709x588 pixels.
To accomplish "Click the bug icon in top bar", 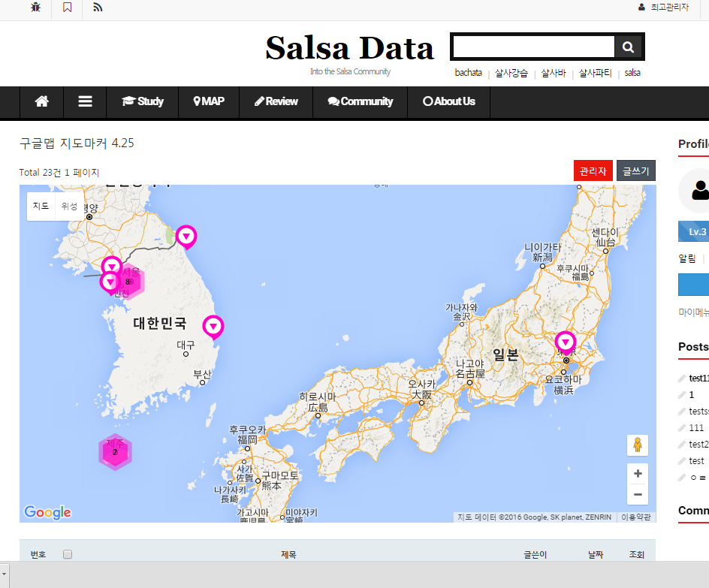I will (x=36, y=8).
